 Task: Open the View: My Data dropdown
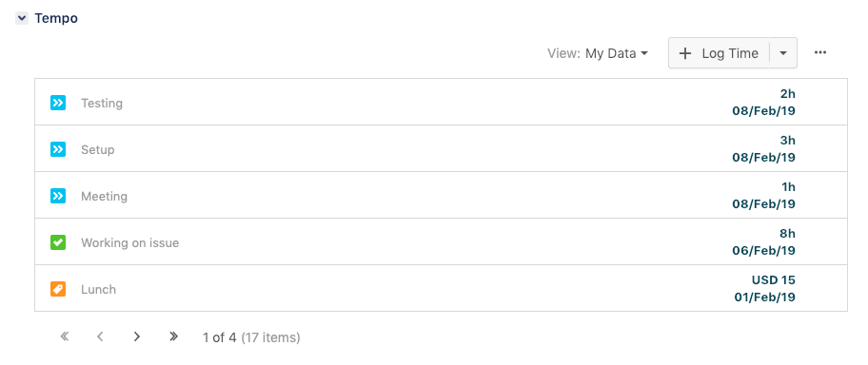[x=598, y=53]
